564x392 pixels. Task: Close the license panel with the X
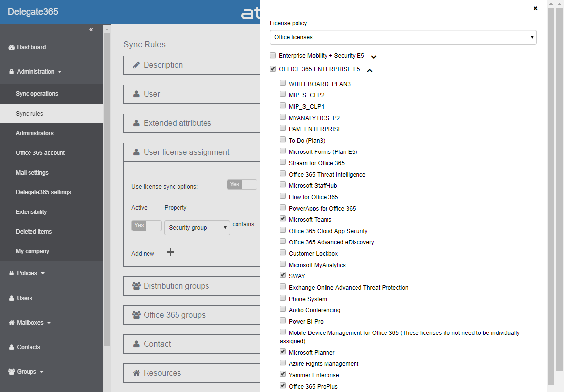tap(535, 8)
